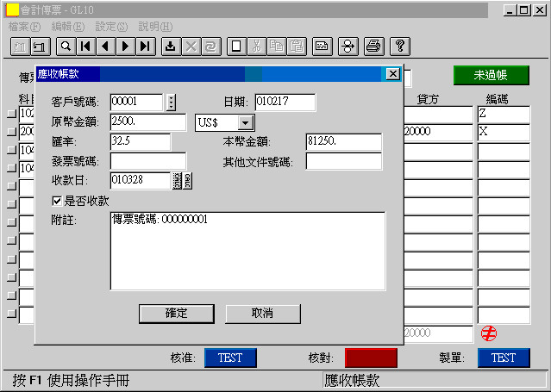The height and width of the screenshot is (392, 551).
Task: Jump to the first record
Action: pyautogui.click(x=85, y=46)
